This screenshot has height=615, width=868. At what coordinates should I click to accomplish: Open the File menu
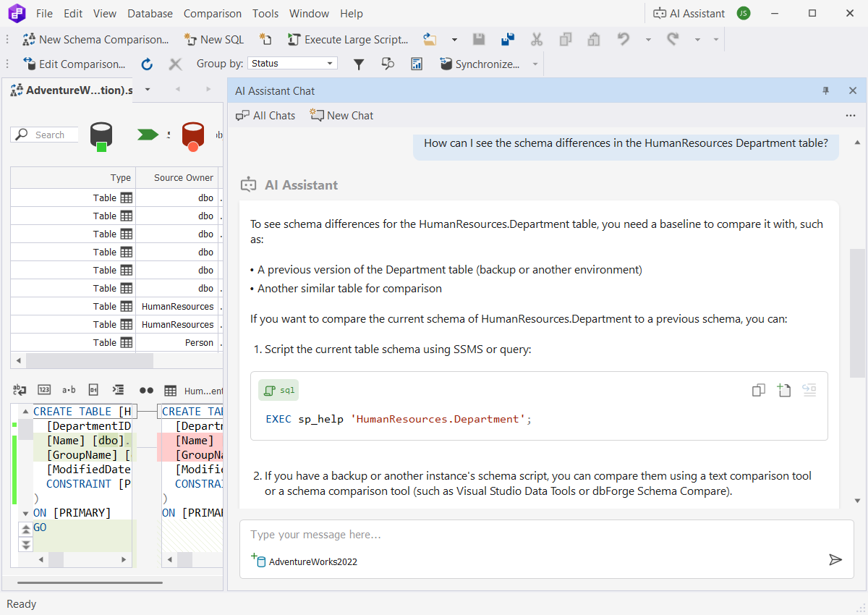pos(44,13)
